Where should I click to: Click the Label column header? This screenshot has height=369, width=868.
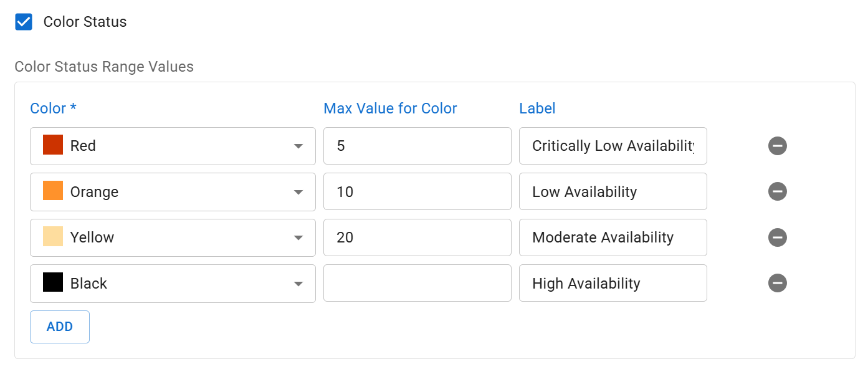point(537,108)
